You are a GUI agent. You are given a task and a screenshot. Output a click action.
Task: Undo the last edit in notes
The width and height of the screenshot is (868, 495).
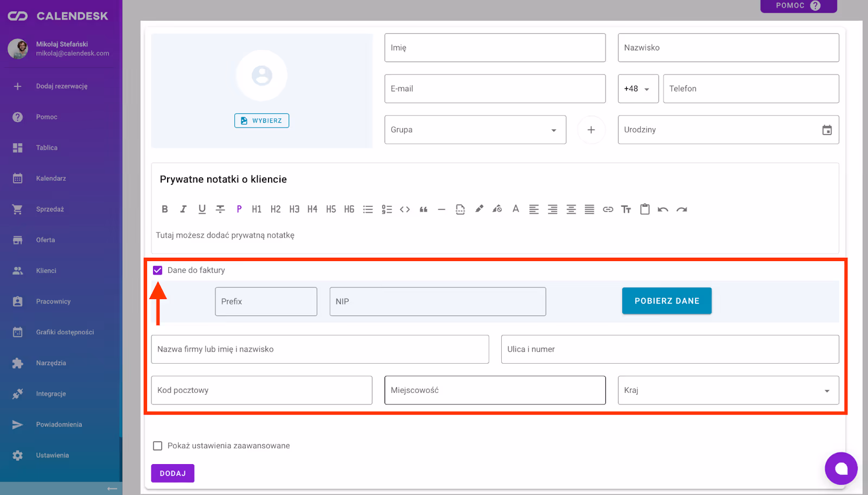coord(663,210)
